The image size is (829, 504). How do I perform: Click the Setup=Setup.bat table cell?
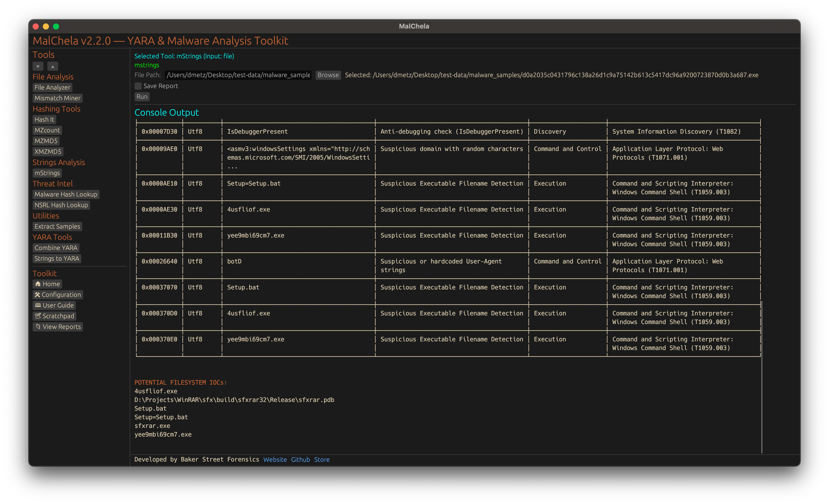coord(254,184)
